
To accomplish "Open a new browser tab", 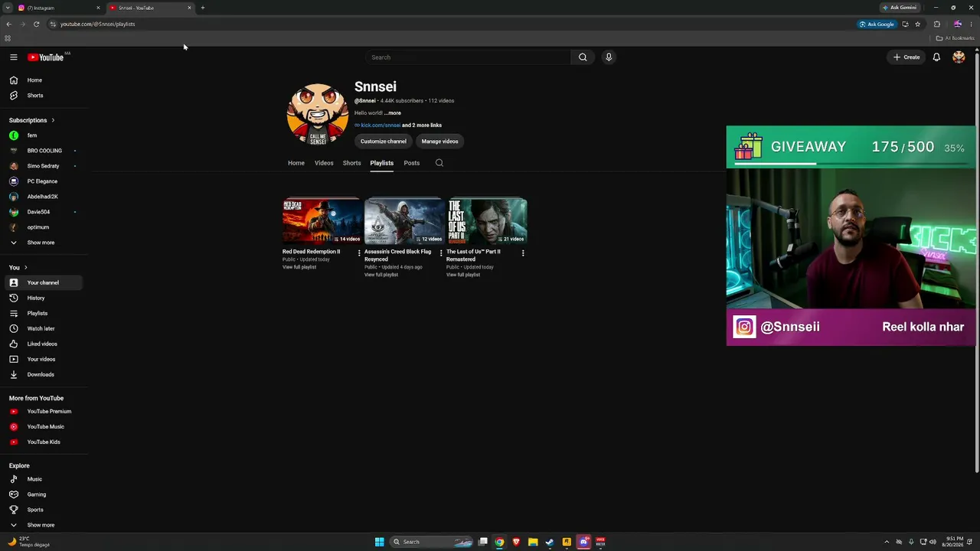I will pyautogui.click(x=202, y=8).
